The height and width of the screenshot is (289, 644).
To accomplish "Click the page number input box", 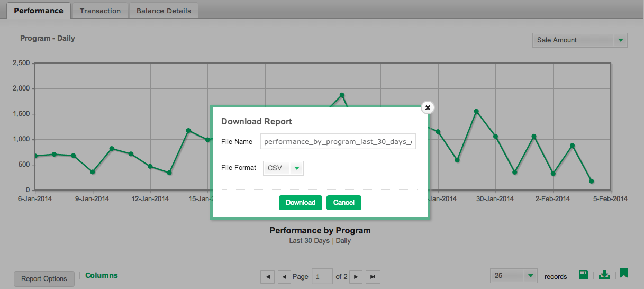I will click(x=322, y=276).
